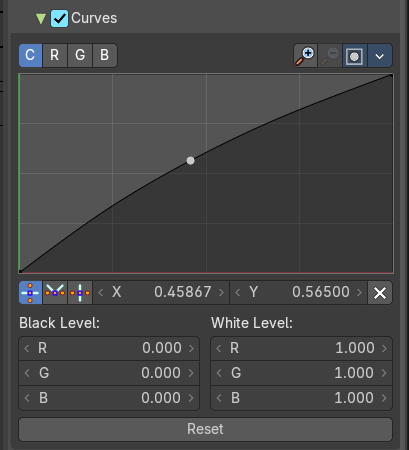This screenshot has width=409, height=450.
Task: Increase White Level R value
Action: coord(384,348)
